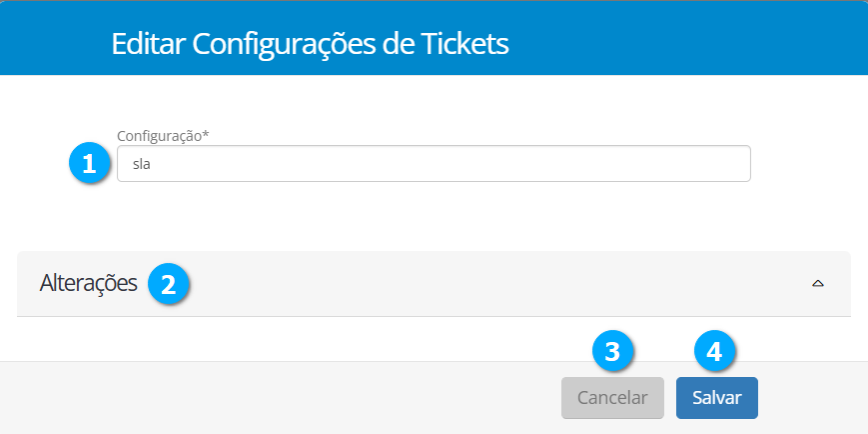
Task: Click the 'sla' text in the field
Action: click(x=141, y=165)
